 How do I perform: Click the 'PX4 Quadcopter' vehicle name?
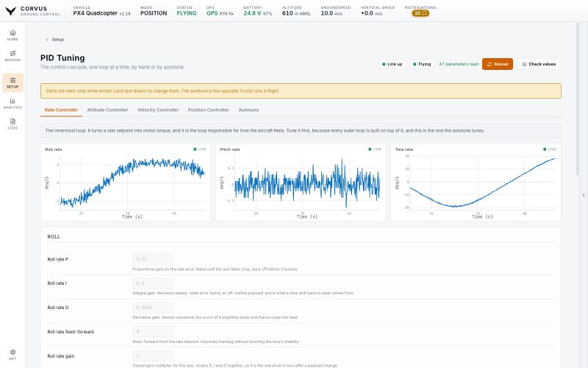(96, 13)
